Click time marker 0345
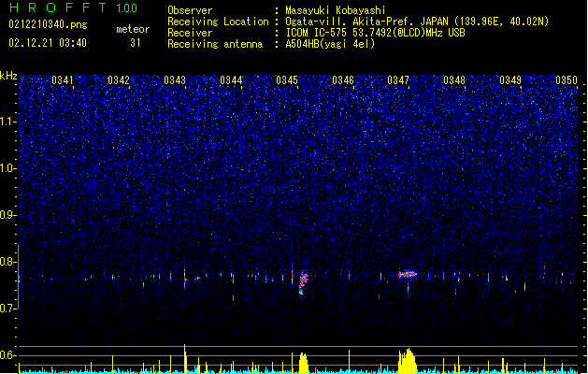Viewport: 588px width, 374px height. (287, 80)
